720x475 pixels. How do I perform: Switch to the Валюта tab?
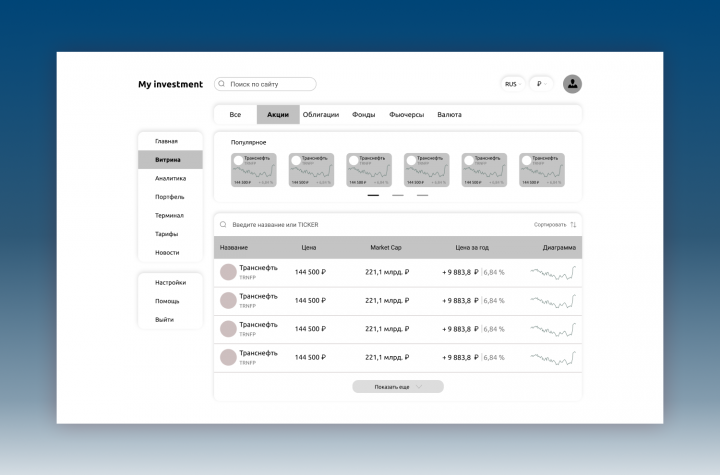(449, 114)
